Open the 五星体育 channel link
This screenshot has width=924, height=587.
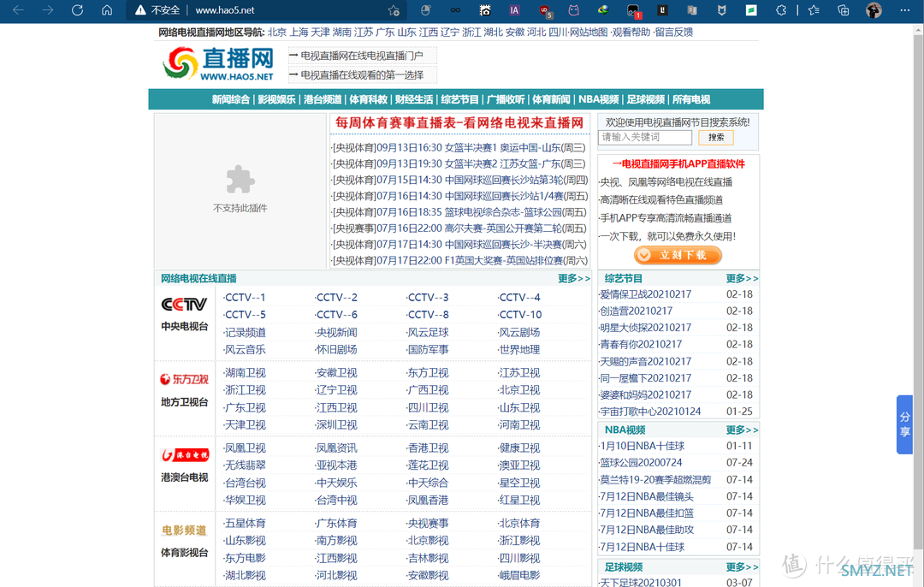(245, 524)
